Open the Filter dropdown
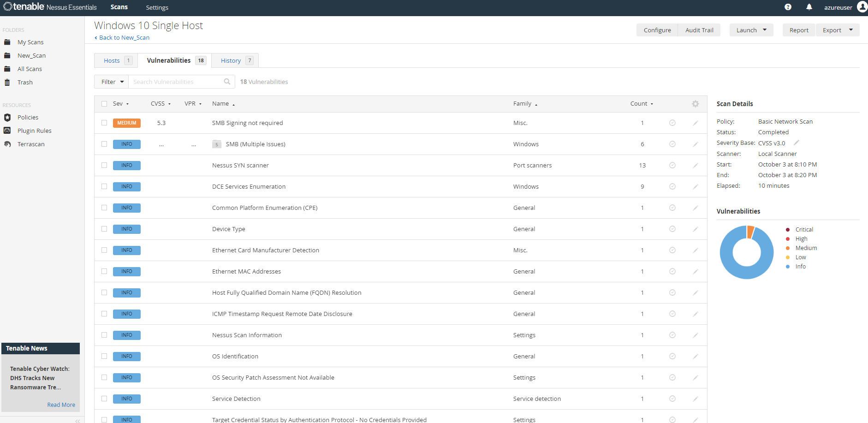Screen dimensions: 868x423 [x=112, y=82]
